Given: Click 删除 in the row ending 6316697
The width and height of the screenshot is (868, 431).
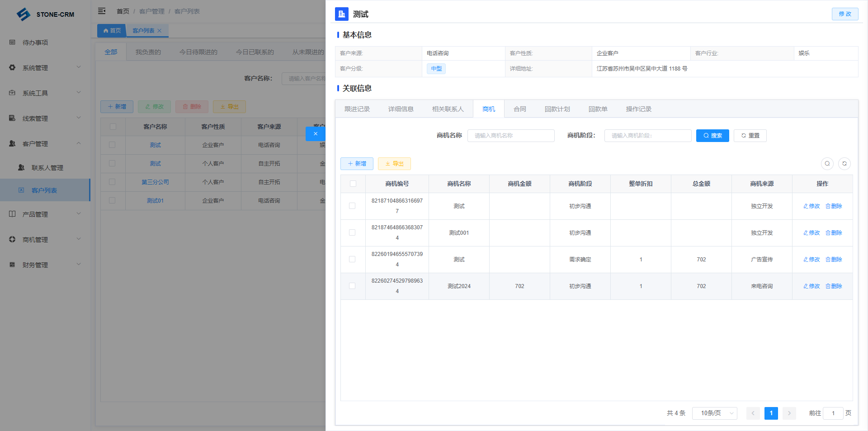Looking at the screenshot, I should pos(834,206).
